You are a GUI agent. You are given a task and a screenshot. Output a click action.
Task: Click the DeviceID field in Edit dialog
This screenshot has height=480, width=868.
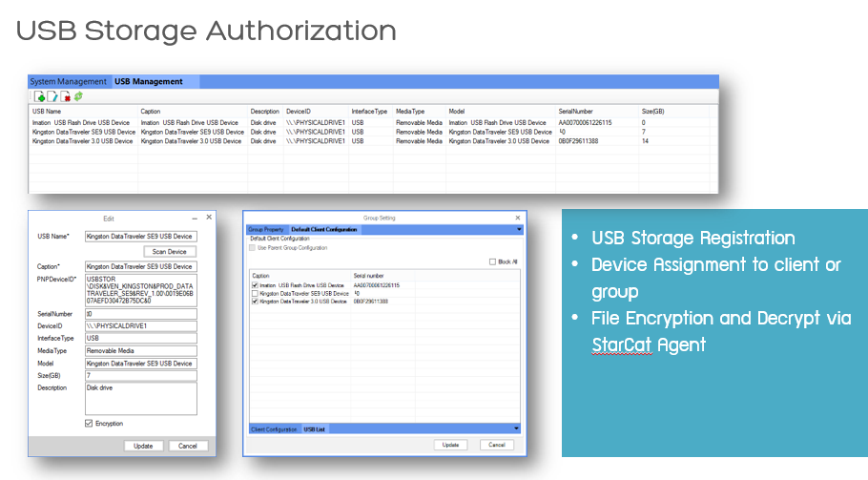click(140, 326)
